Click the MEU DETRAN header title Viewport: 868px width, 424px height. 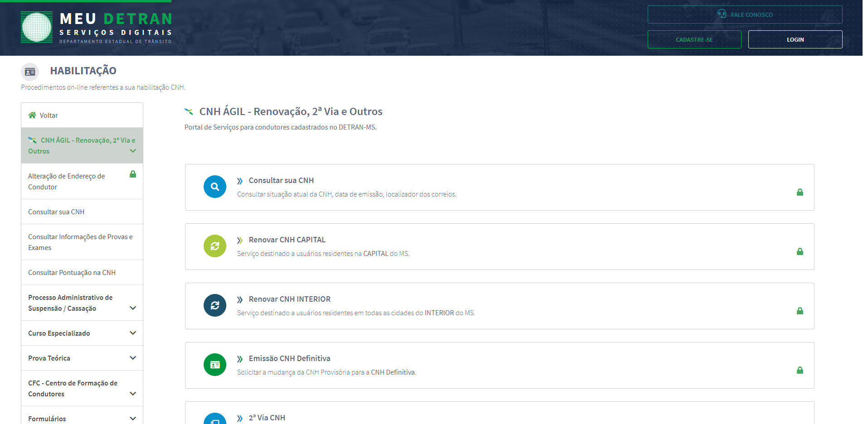click(x=116, y=19)
